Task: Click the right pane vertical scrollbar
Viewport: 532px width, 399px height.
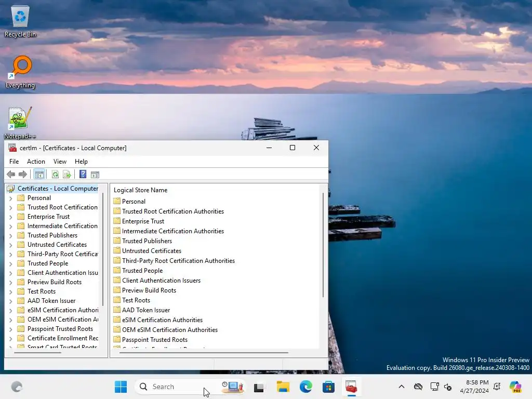Action: (323, 245)
